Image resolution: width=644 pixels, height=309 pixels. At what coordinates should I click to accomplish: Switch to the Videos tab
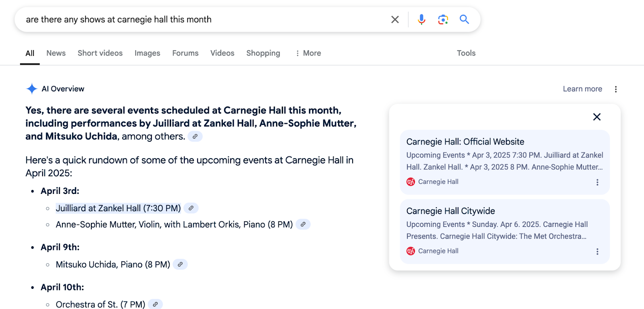coord(222,53)
